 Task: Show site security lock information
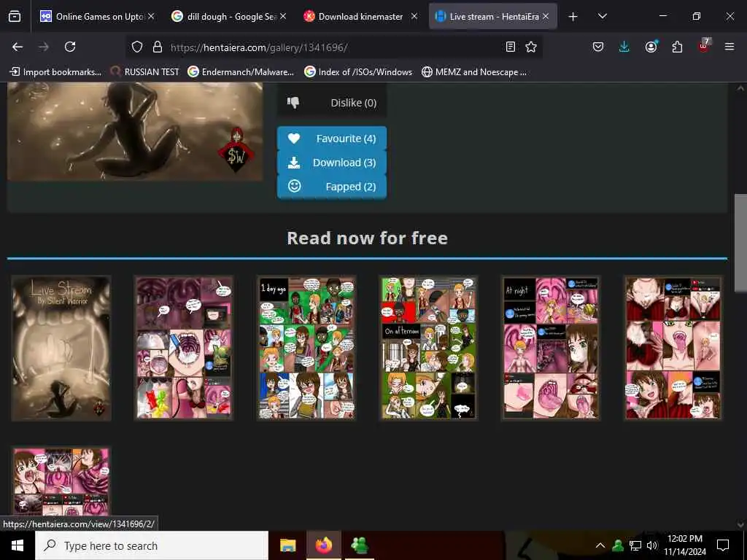coord(158,47)
